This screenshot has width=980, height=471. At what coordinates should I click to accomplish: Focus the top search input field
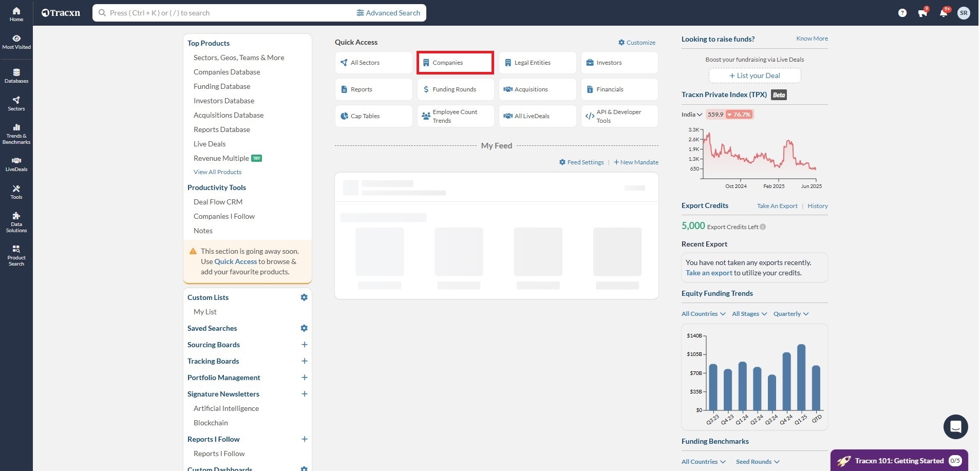click(226, 13)
